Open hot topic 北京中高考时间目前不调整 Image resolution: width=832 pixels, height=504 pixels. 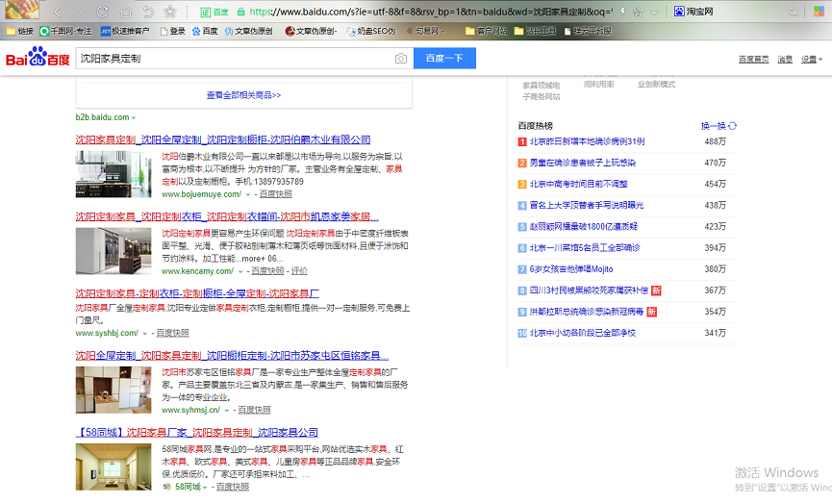pos(578,184)
